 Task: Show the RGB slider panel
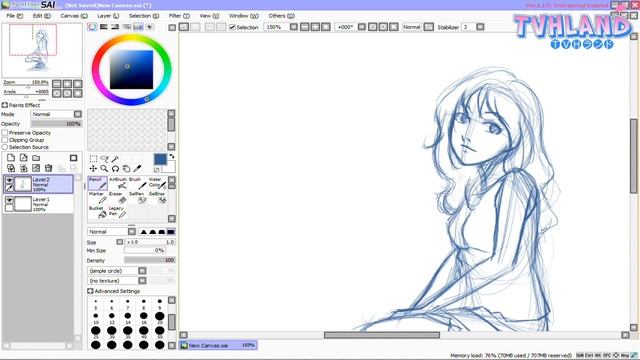104,27
